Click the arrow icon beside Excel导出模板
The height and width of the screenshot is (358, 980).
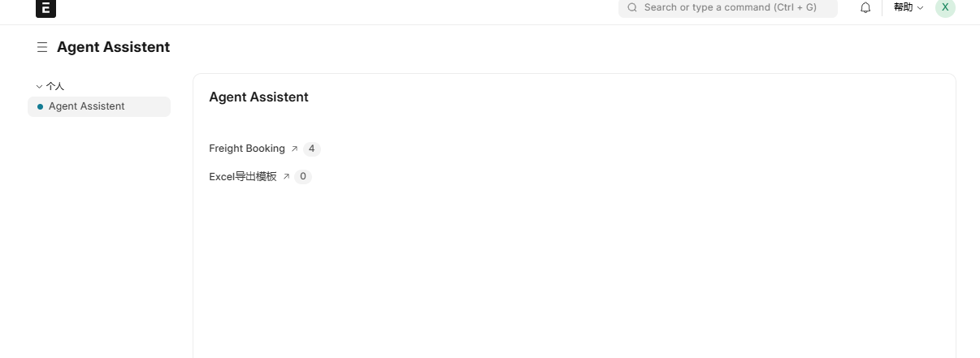(x=286, y=177)
